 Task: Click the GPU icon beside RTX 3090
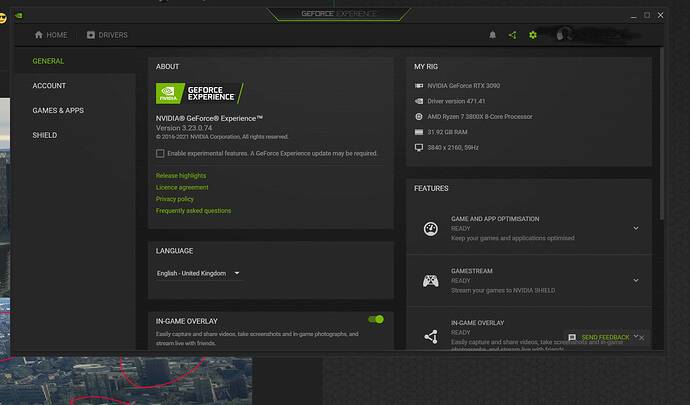point(419,85)
